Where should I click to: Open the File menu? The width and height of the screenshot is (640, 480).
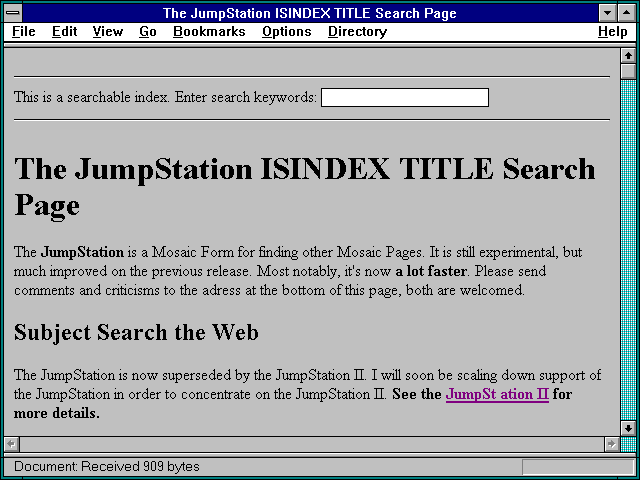click(x=24, y=31)
